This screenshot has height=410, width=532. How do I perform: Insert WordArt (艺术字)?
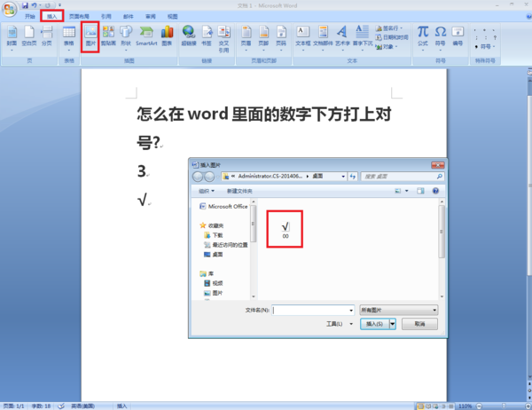(x=342, y=38)
